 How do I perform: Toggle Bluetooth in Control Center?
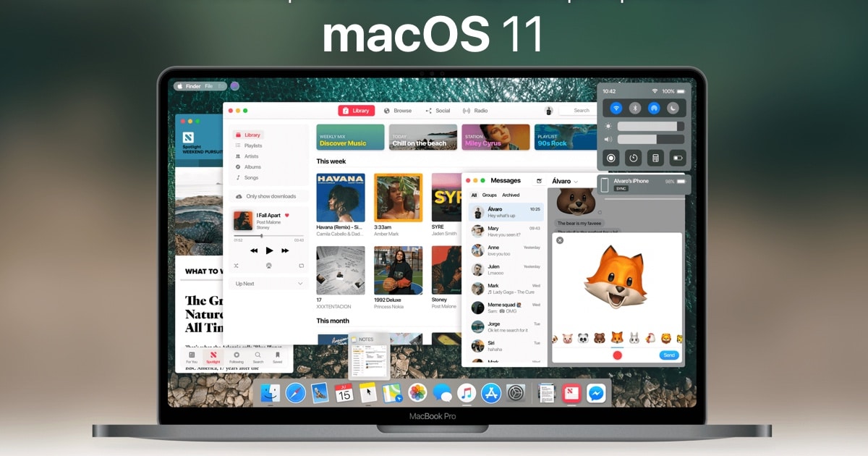coord(635,108)
